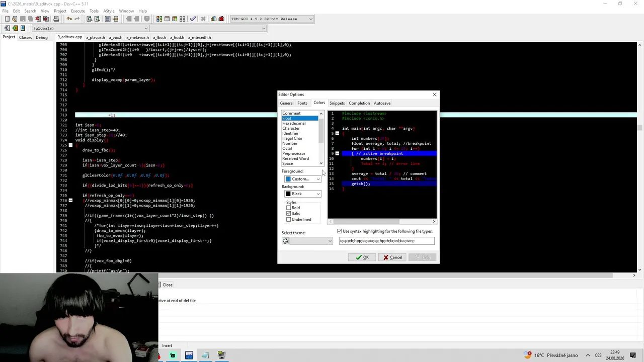Open the Dev-C++ icon in the taskbar
The height and width of the screenshot is (362, 644).
point(189,355)
